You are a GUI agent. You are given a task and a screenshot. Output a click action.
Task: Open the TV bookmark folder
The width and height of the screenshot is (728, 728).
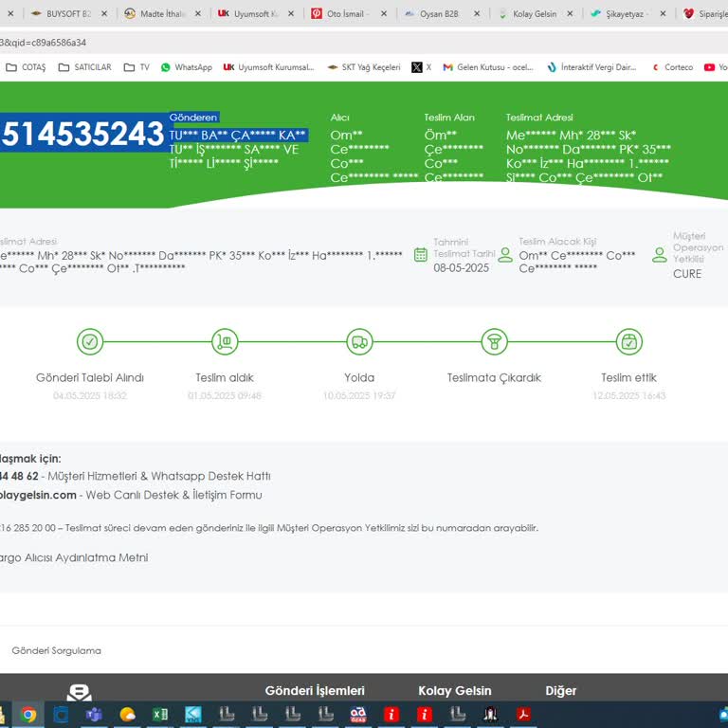click(136, 67)
